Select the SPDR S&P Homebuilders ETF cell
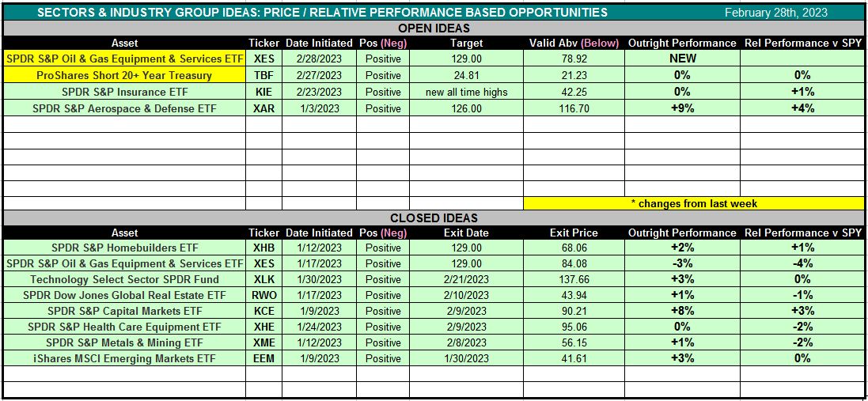Viewport: 868px width, 401px height. [124, 248]
